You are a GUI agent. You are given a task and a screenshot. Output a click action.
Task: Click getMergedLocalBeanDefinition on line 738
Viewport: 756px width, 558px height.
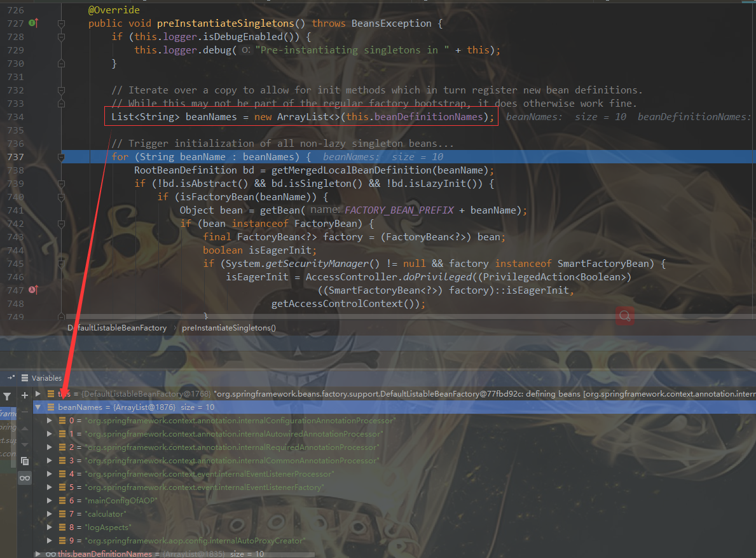click(352, 170)
